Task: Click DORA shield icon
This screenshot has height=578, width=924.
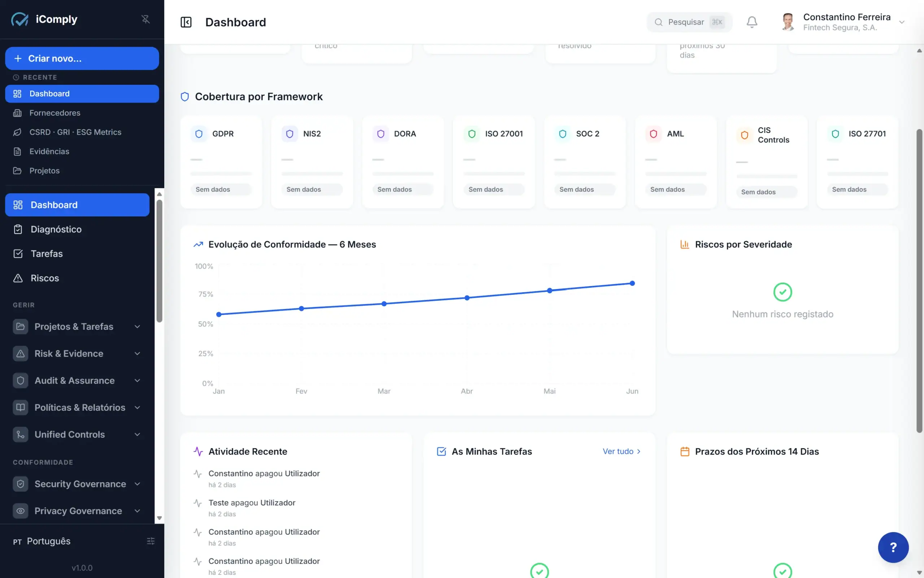Action: [381, 134]
